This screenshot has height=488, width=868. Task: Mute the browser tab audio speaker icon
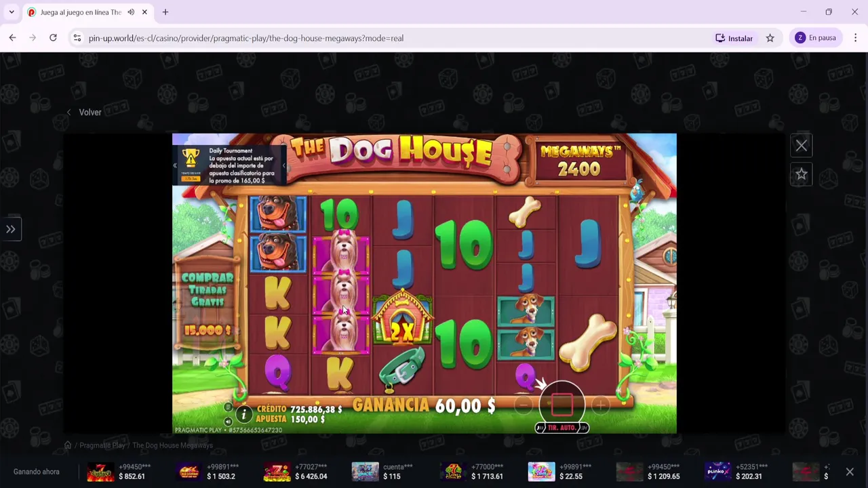click(x=131, y=12)
